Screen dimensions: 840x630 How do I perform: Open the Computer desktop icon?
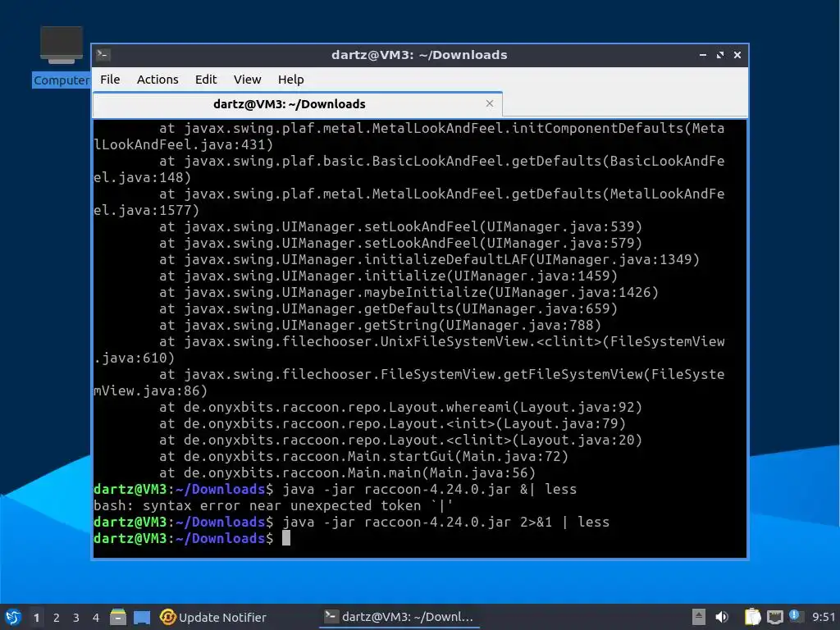pos(62,57)
